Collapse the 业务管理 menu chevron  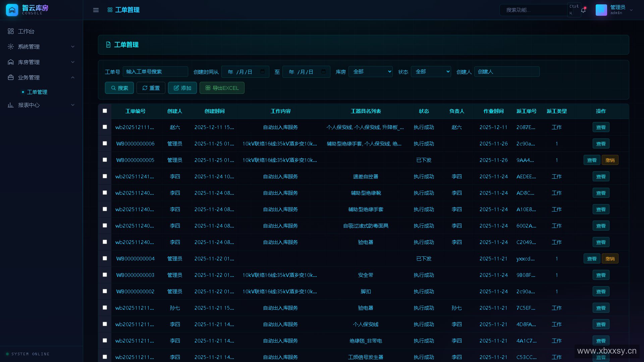[73, 77]
